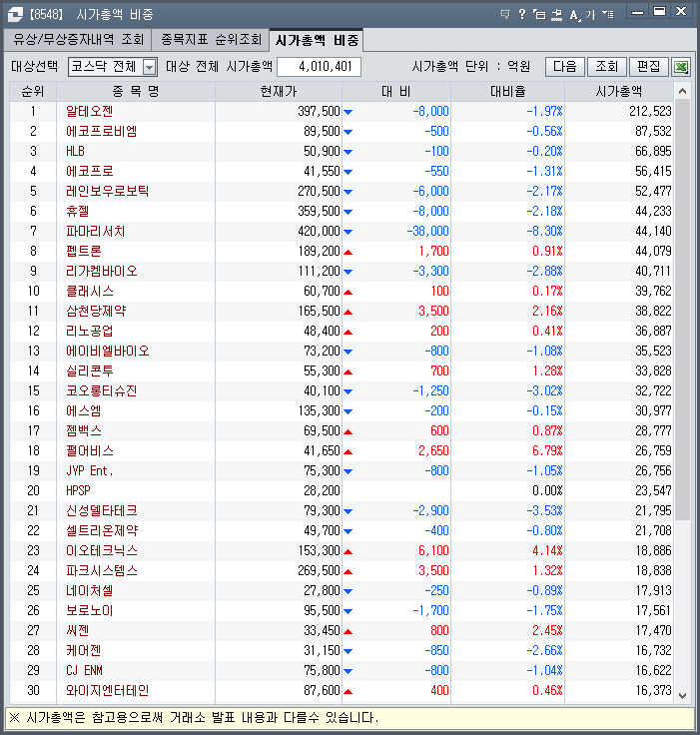
Task: Select stock 씨젠 in the list
Action: click(77, 630)
